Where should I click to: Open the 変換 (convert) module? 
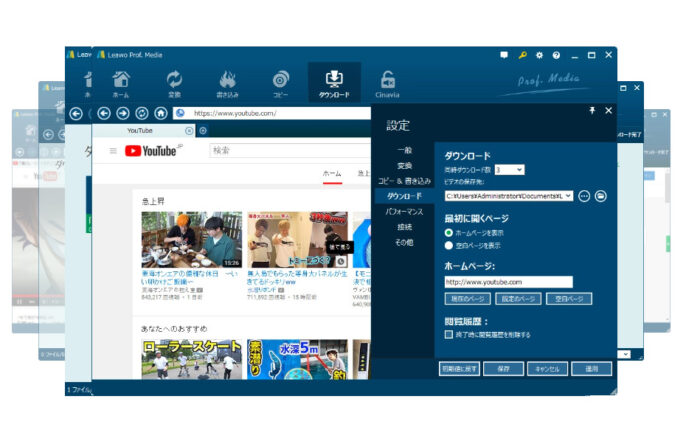(x=174, y=84)
